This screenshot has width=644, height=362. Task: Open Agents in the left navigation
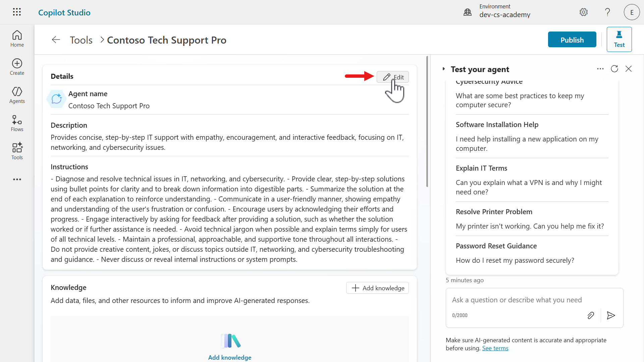coord(17,95)
